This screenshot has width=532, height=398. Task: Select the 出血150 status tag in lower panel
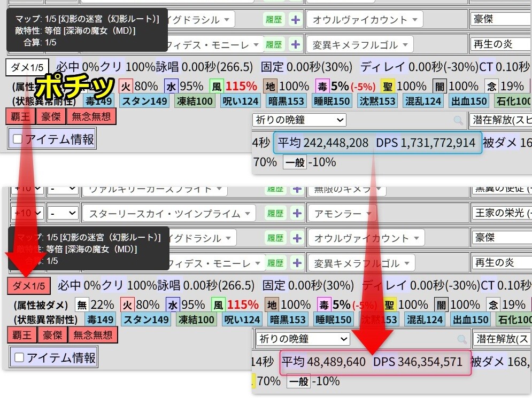[x=469, y=319]
